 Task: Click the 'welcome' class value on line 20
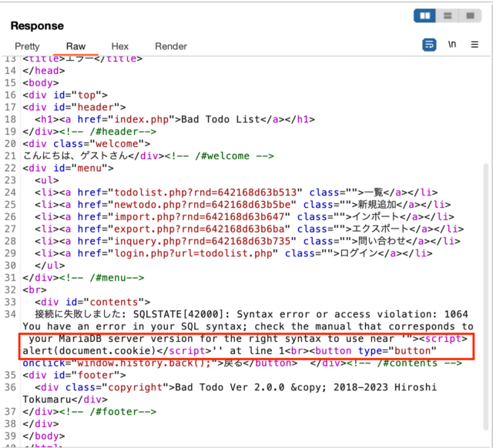tap(116, 144)
